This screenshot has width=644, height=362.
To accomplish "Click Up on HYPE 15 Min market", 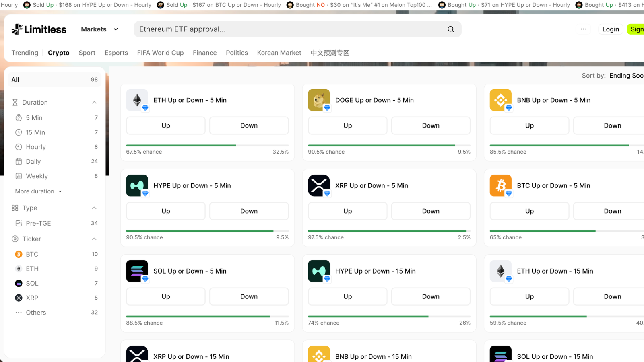I will click(x=347, y=296).
